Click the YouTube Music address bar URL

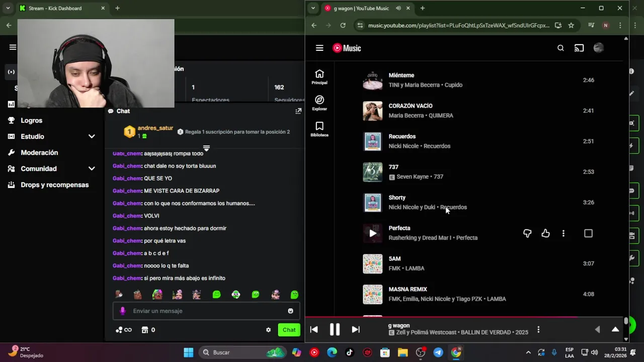458,25
